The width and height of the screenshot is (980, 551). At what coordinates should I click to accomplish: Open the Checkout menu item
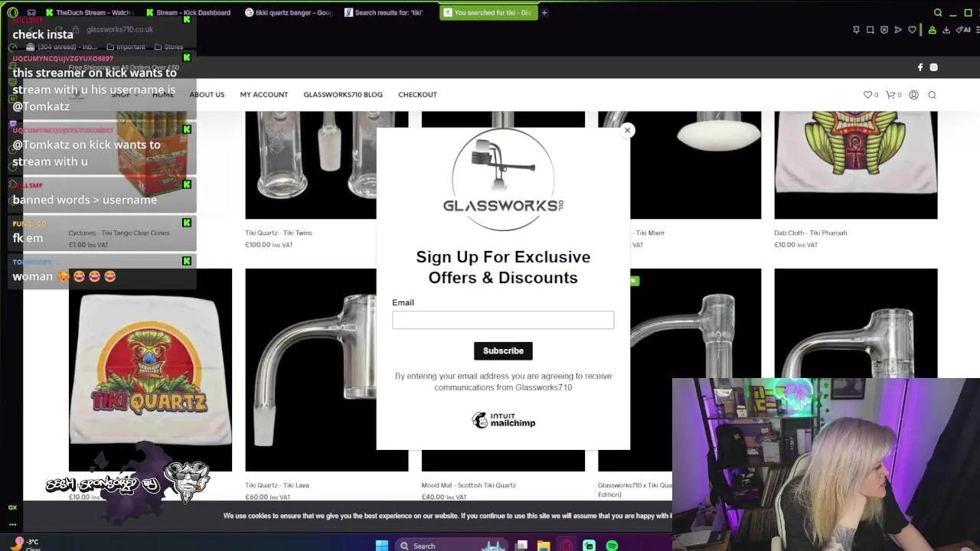[417, 95]
